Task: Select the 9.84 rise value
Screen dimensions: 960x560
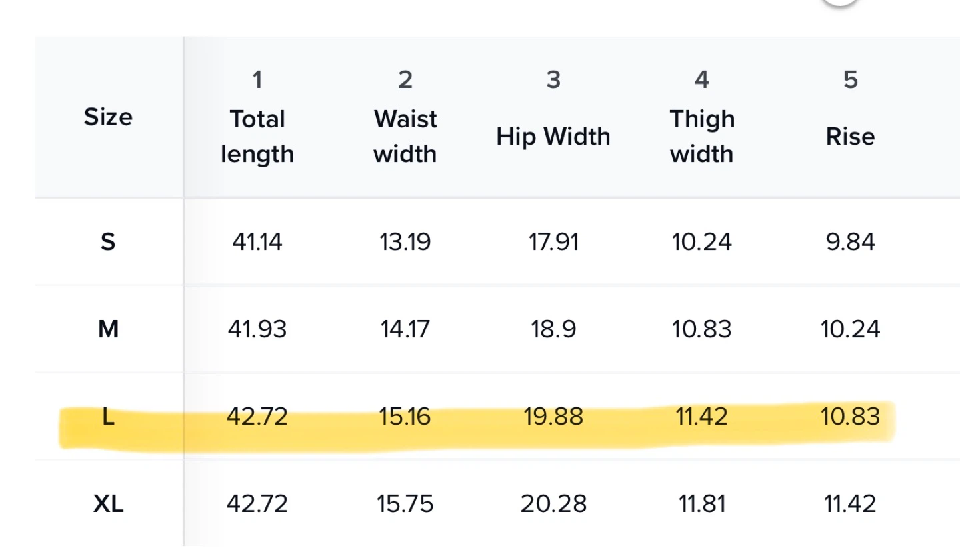Action: click(850, 241)
